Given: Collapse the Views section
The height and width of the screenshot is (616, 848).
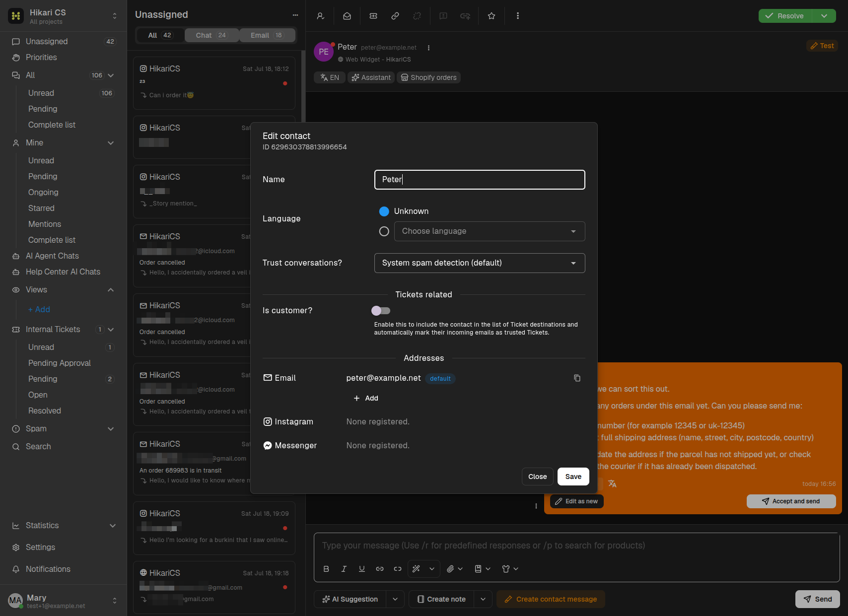Looking at the screenshot, I should click(x=111, y=290).
